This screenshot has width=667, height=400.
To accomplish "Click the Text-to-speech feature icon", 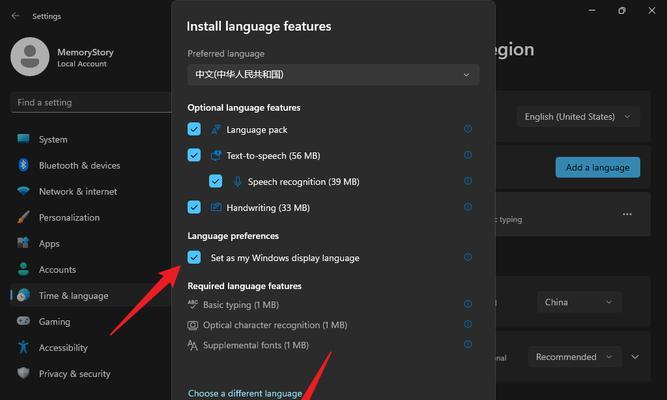I will click(216, 155).
